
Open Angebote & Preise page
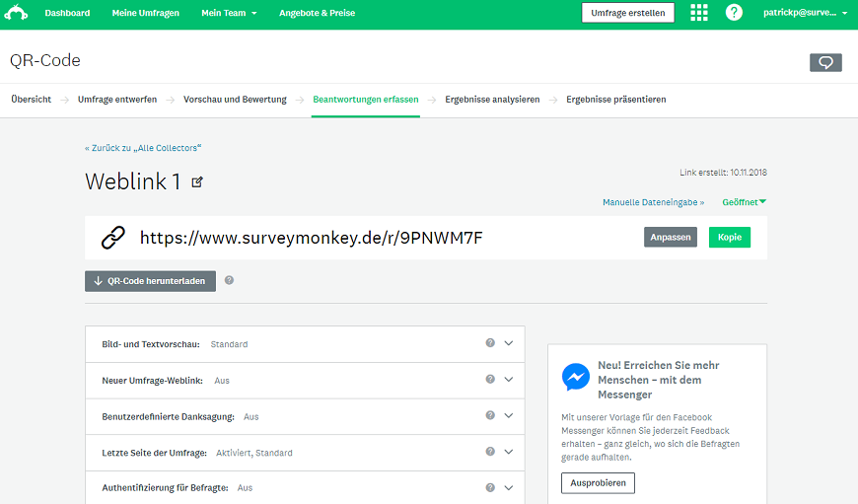317,13
